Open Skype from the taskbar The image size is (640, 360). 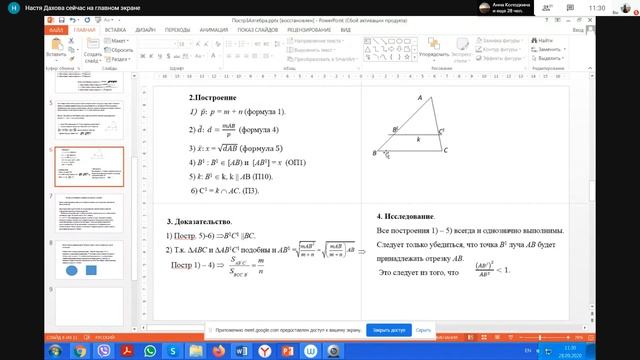coord(173,351)
